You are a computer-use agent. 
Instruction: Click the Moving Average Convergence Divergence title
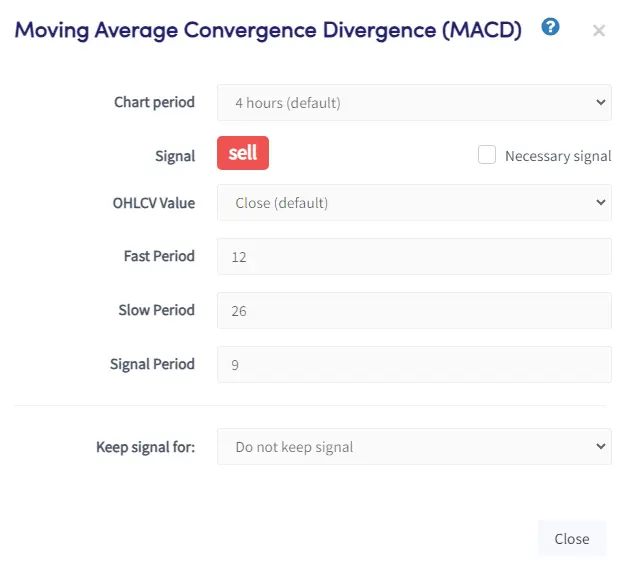pos(268,31)
